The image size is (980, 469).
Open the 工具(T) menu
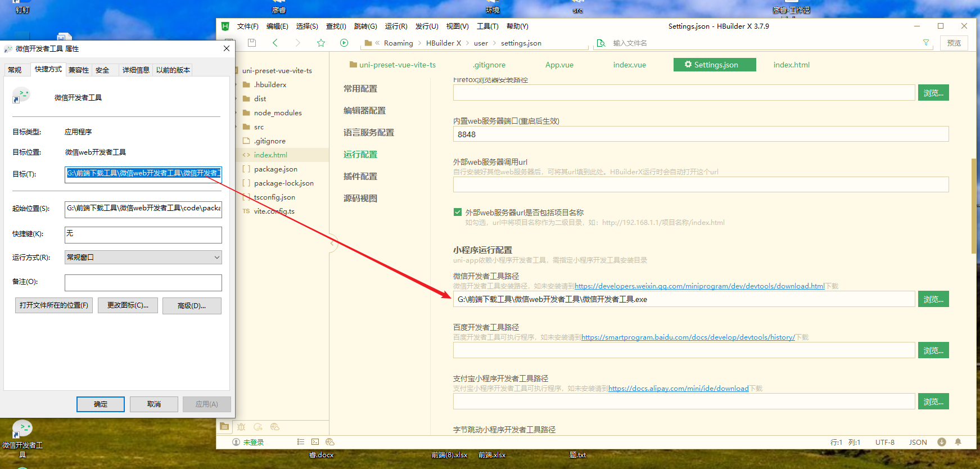tap(487, 26)
